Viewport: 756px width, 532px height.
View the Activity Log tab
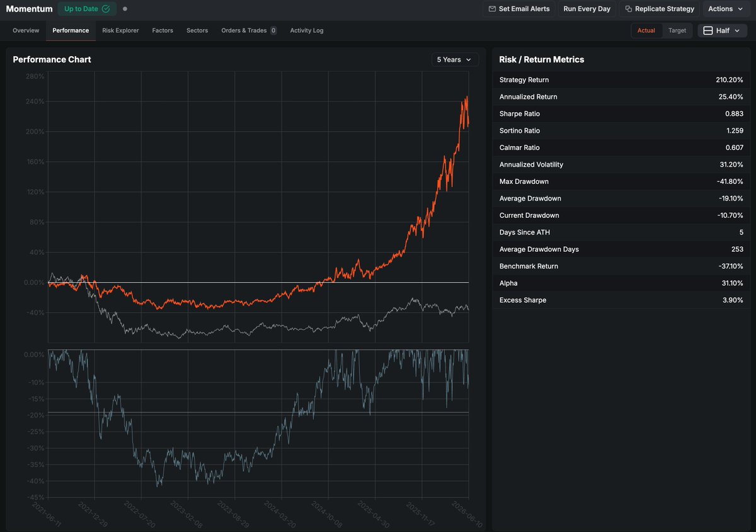click(307, 30)
